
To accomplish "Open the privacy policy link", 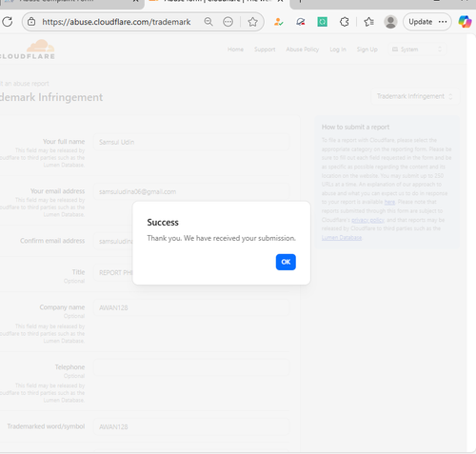I will coord(367,220).
